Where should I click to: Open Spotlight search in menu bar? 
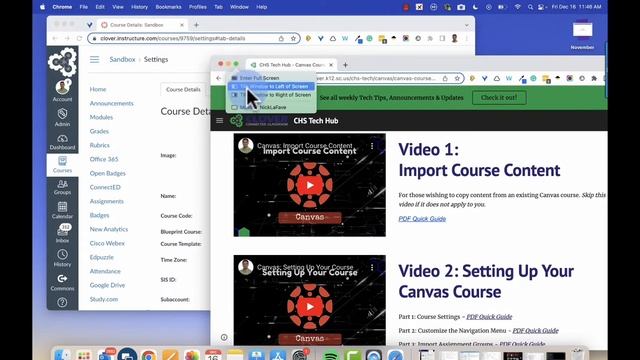click(530, 7)
